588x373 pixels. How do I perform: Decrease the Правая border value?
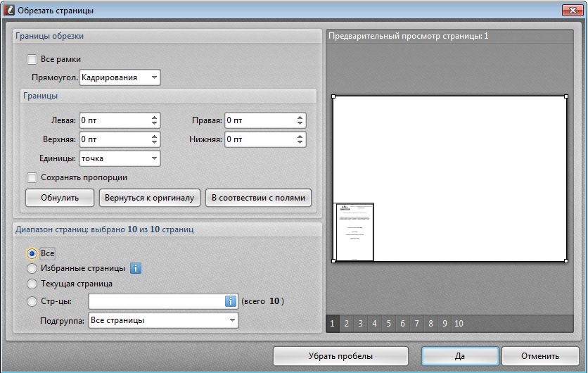coord(300,123)
